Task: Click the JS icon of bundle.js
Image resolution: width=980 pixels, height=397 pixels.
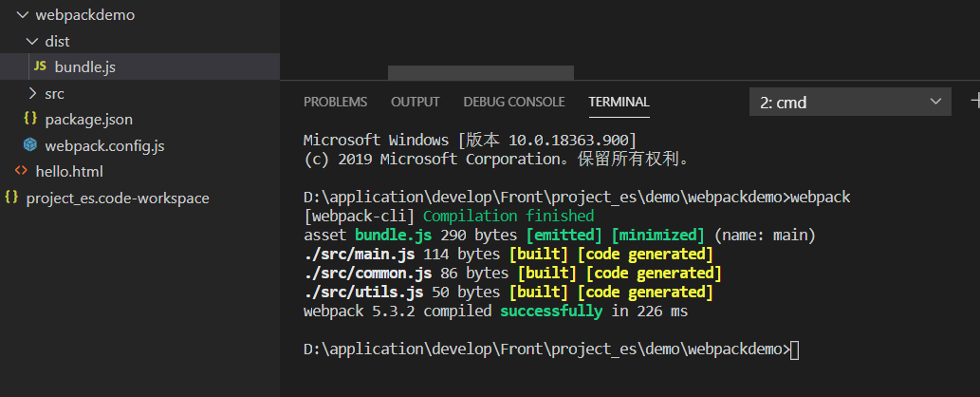Action: [x=40, y=66]
